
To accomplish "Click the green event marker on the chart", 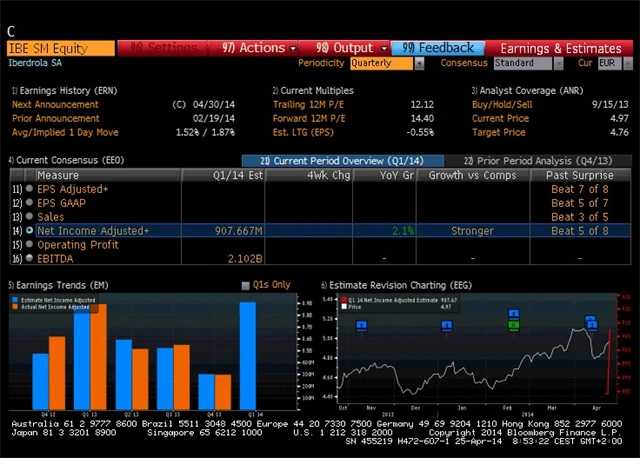I will click(513, 325).
